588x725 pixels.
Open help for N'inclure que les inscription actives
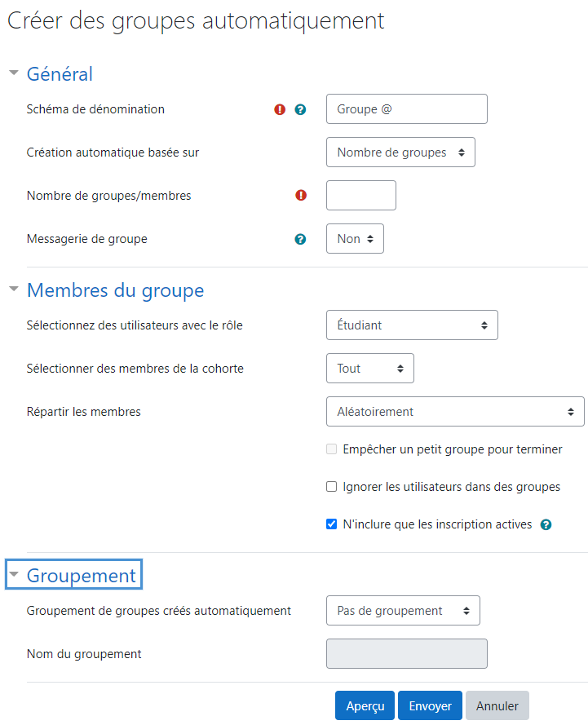[546, 525]
